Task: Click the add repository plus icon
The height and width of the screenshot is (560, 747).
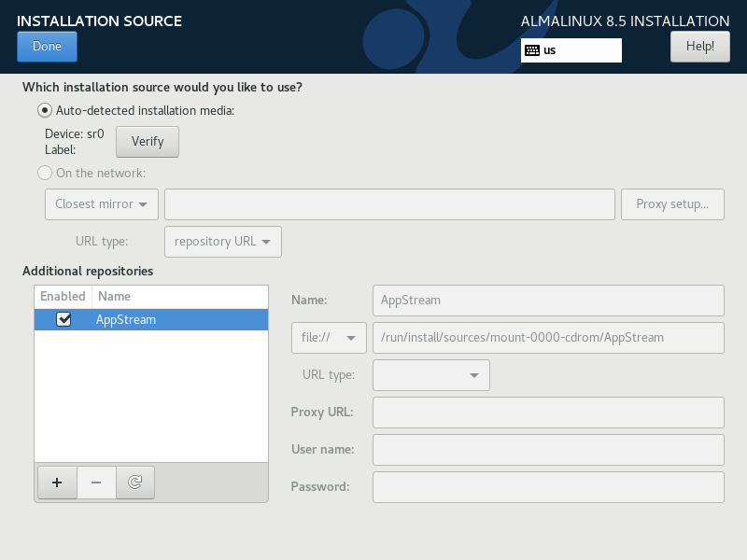Action: click(x=57, y=483)
